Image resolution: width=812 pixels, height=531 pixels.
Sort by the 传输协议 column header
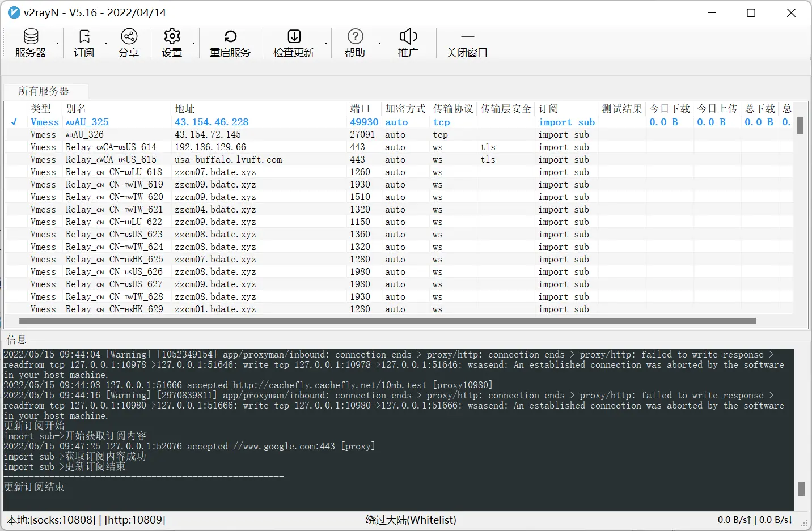click(453, 109)
